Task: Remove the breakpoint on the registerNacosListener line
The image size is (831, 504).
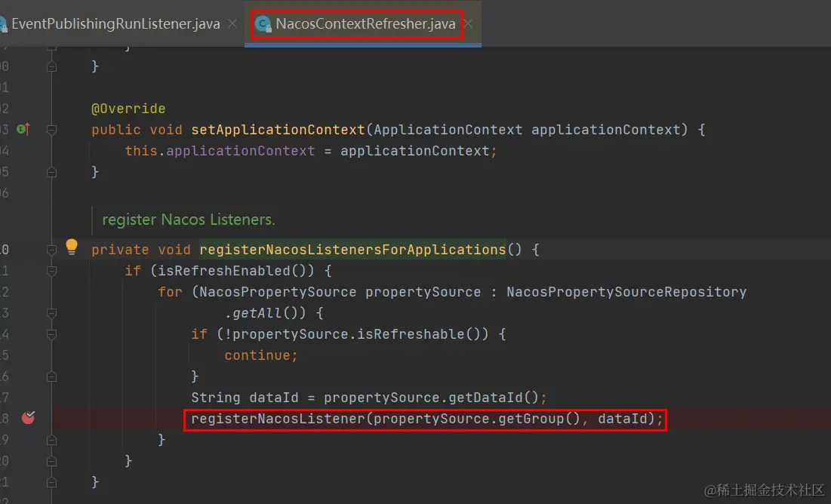Action: 28,418
